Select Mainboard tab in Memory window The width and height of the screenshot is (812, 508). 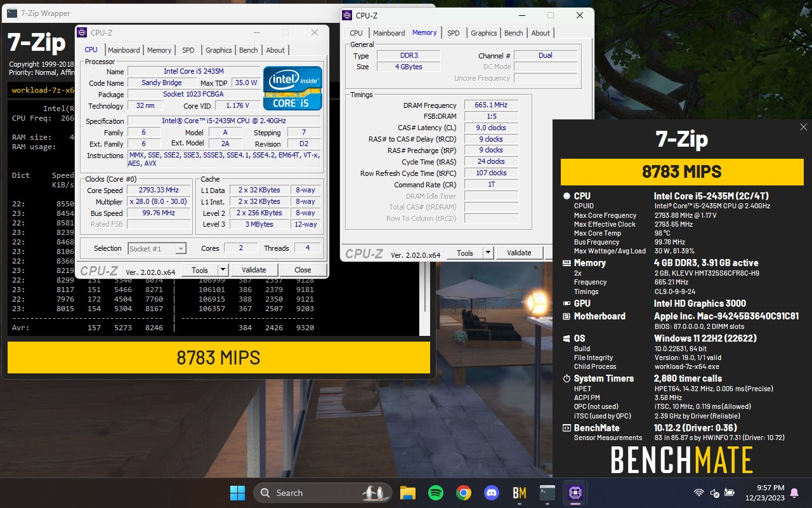click(x=389, y=33)
